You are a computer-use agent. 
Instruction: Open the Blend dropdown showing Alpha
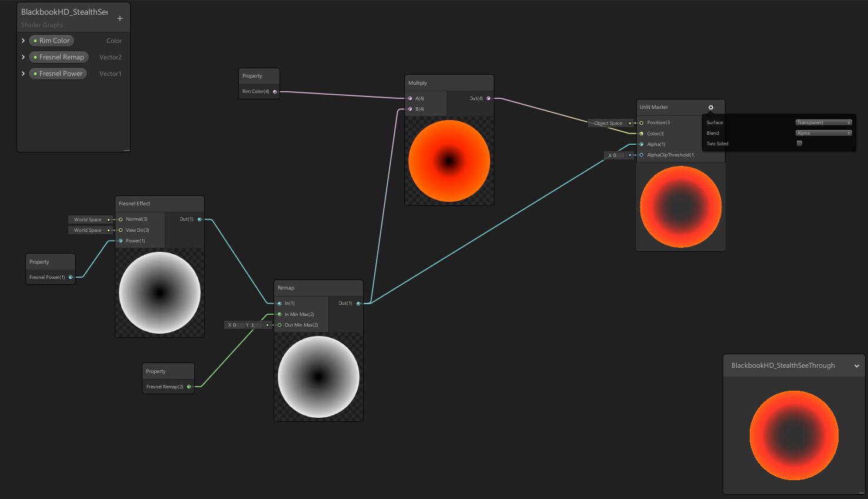(x=823, y=133)
